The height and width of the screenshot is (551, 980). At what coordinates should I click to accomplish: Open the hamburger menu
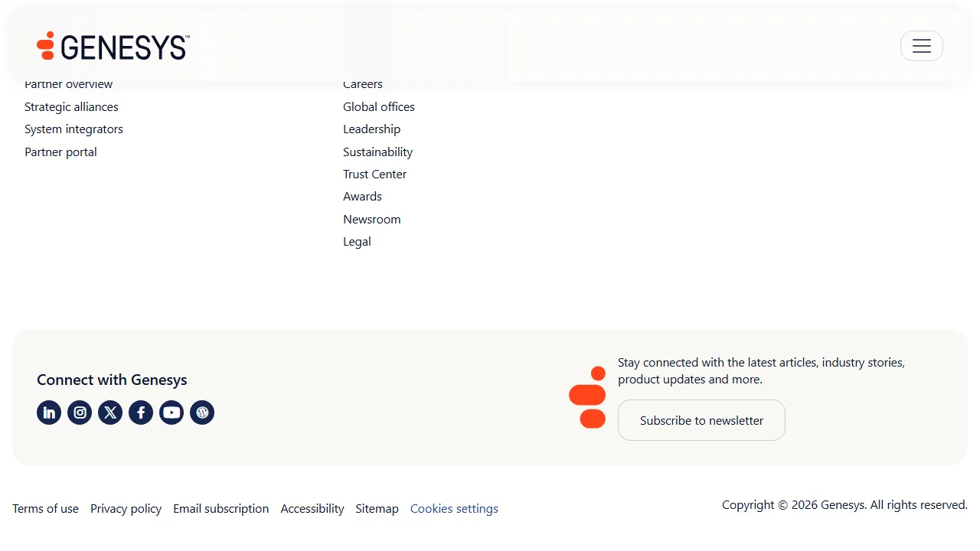click(922, 46)
